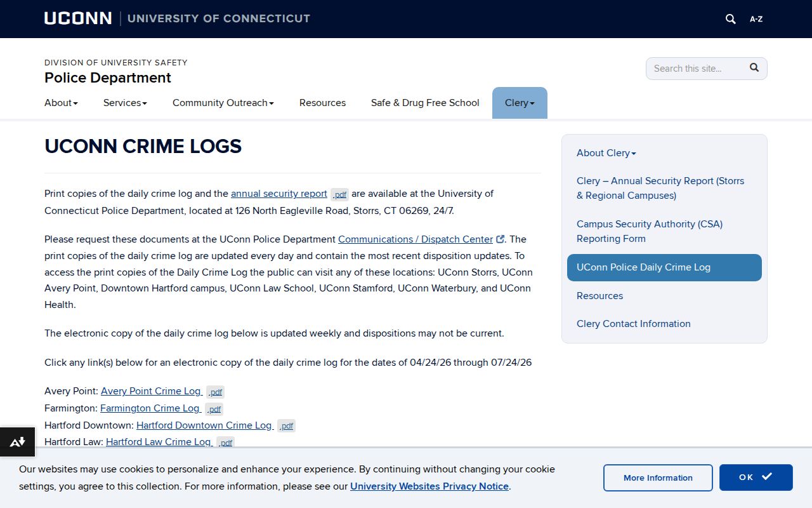Click the external link icon after Dispatch Center

500,239
